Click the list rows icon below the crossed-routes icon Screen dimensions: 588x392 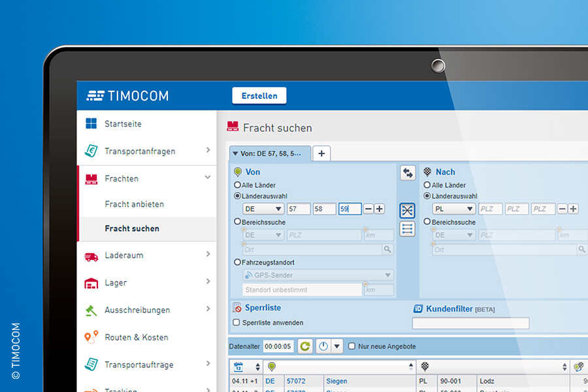408,229
